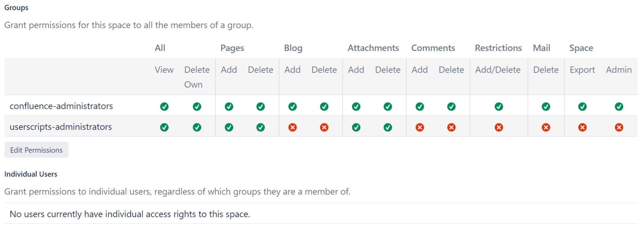Select the userscripts-administrators row name
Image resolution: width=644 pixels, height=228 pixels.
click(x=61, y=127)
